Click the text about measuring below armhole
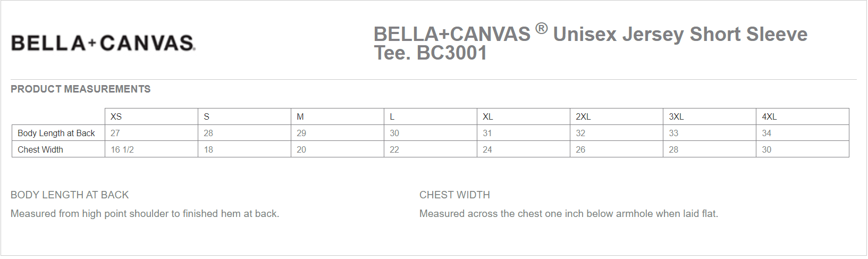Screen dimensions: 868x259 (x=568, y=214)
